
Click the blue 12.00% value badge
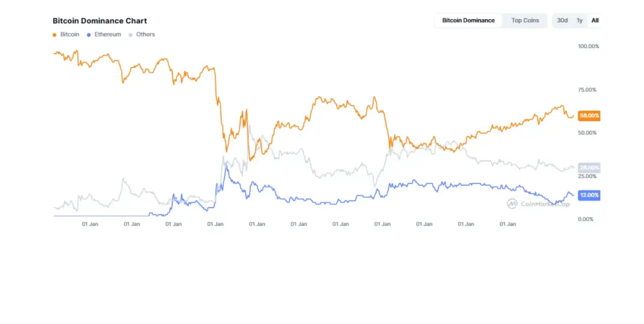(x=589, y=195)
